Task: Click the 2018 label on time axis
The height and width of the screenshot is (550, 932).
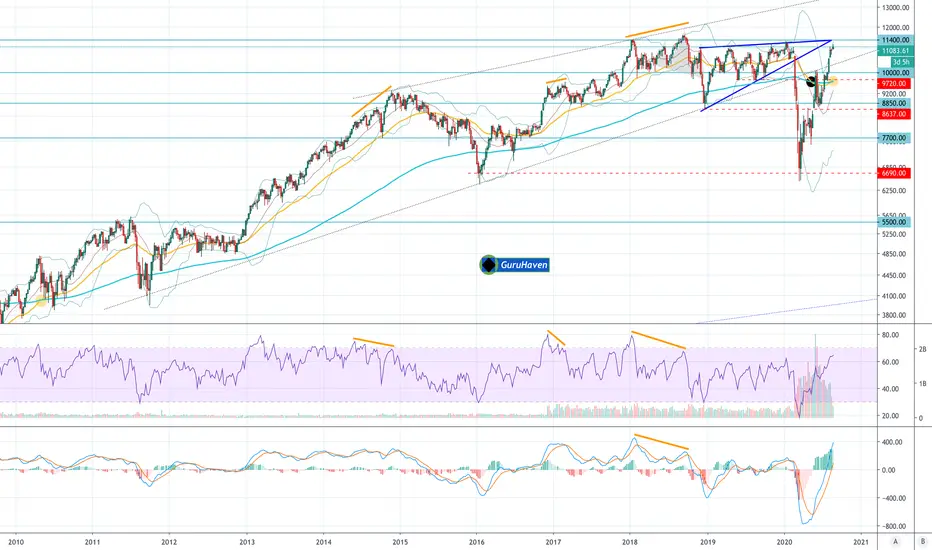Action: coord(630,542)
